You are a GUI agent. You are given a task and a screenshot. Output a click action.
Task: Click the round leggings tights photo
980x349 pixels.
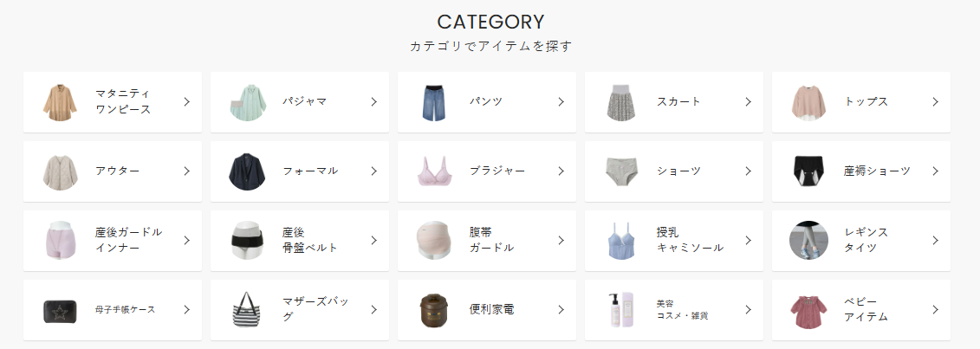click(x=808, y=240)
